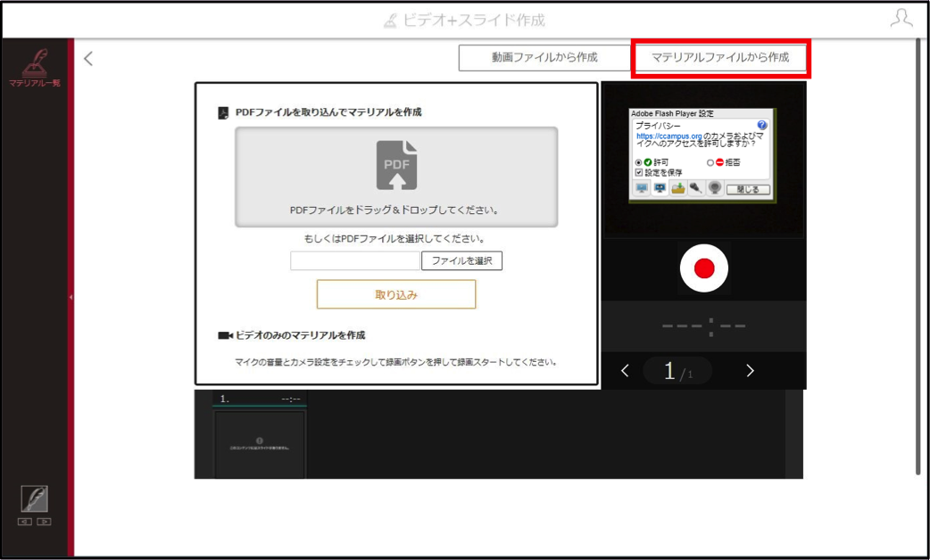Open マテリアル一覧 in the sidebar

(x=35, y=68)
